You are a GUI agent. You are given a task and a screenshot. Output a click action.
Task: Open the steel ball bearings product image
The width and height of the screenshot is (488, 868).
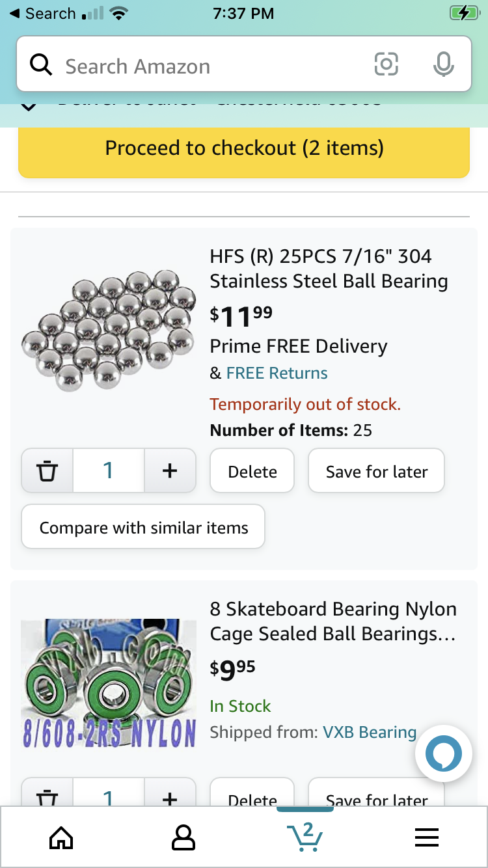coord(109,331)
